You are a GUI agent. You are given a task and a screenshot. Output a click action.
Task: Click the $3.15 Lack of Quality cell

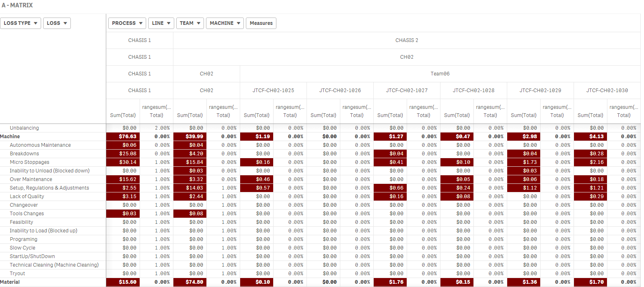tap(123, 196)
